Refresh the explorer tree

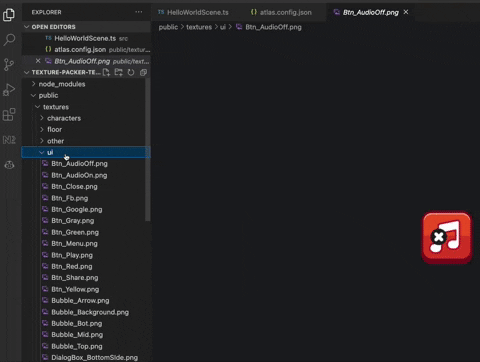(131, 72)
